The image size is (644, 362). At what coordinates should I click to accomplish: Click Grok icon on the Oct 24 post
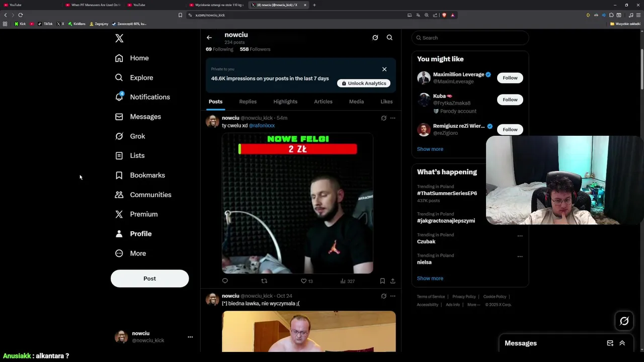(383, 296)
